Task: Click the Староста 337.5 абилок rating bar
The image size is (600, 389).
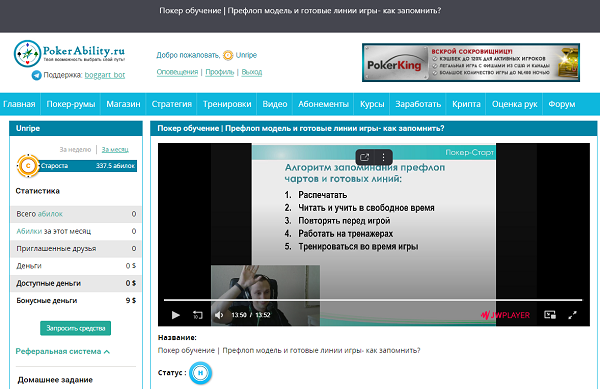Action: click(88, 166)
